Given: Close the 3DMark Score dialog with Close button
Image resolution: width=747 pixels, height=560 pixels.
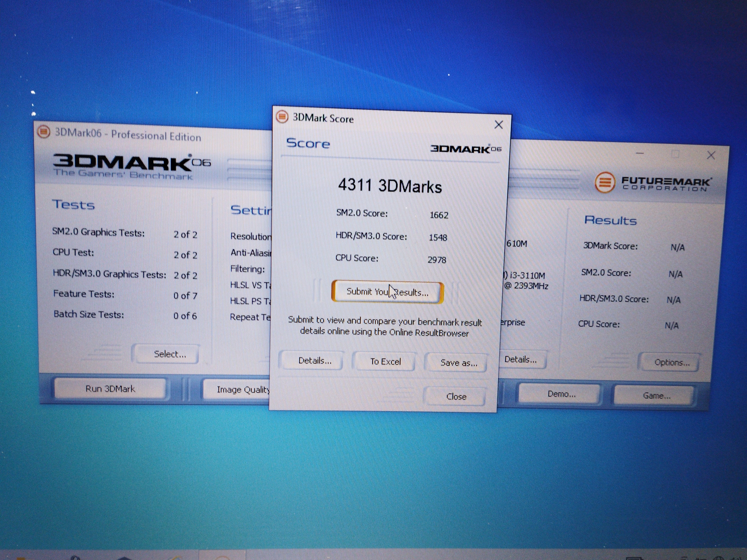Looking at the screenshot, I should click(456, 396).
